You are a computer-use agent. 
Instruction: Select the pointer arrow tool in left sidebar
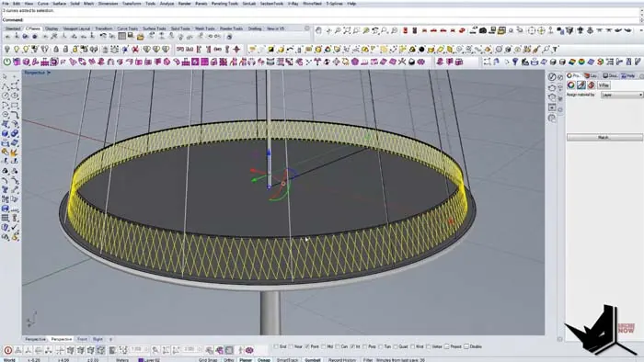pyautogui.click(x=5, y=76)
